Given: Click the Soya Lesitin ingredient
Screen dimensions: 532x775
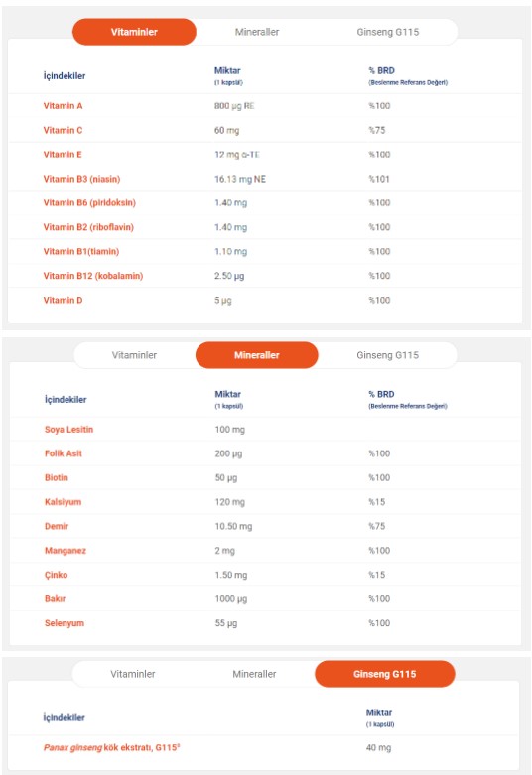Looking at the screenshot, I should 68,429.
